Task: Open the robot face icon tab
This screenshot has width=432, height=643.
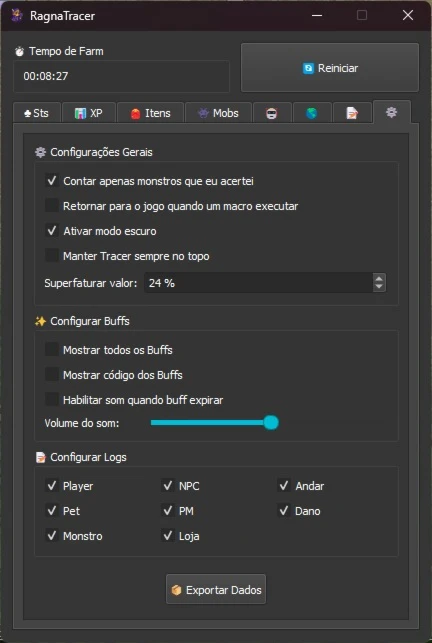Action: (272, 113)
